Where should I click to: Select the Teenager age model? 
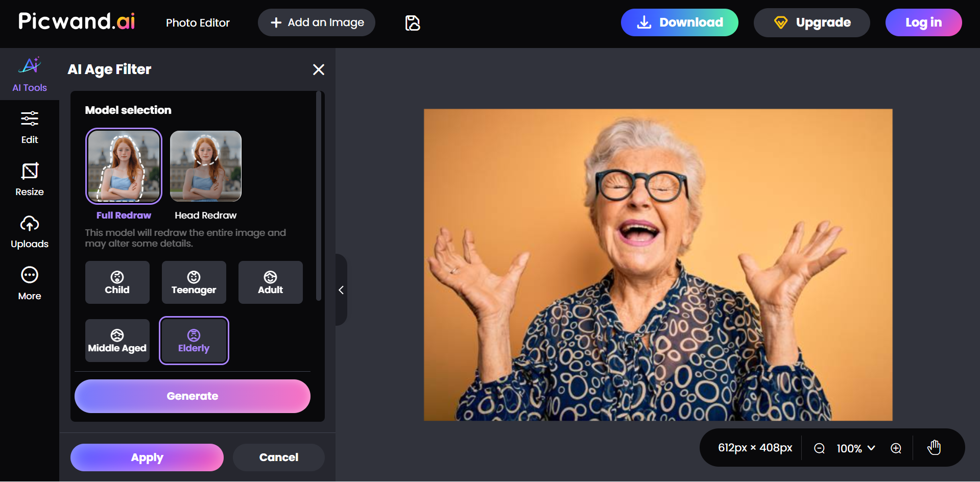(194, 282)
